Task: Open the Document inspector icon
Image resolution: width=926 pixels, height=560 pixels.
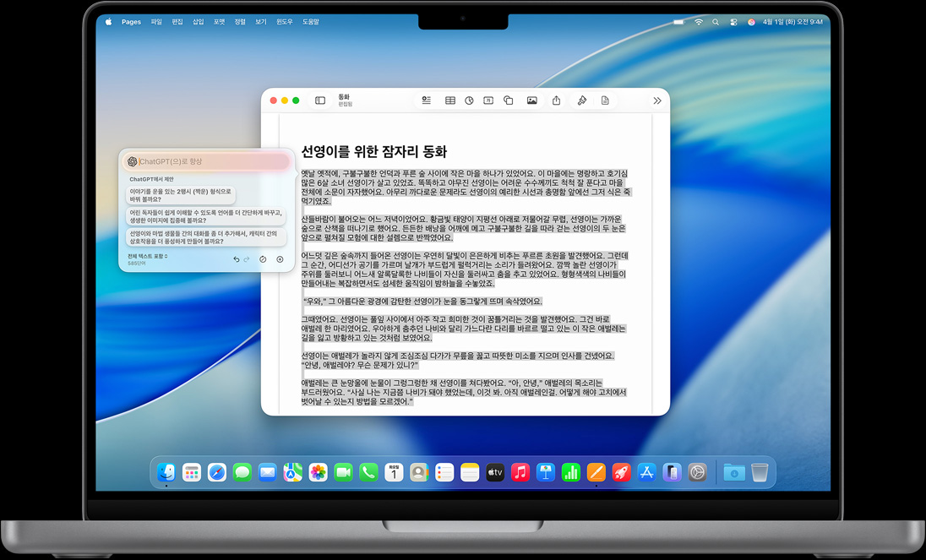Action: (605, 101)
